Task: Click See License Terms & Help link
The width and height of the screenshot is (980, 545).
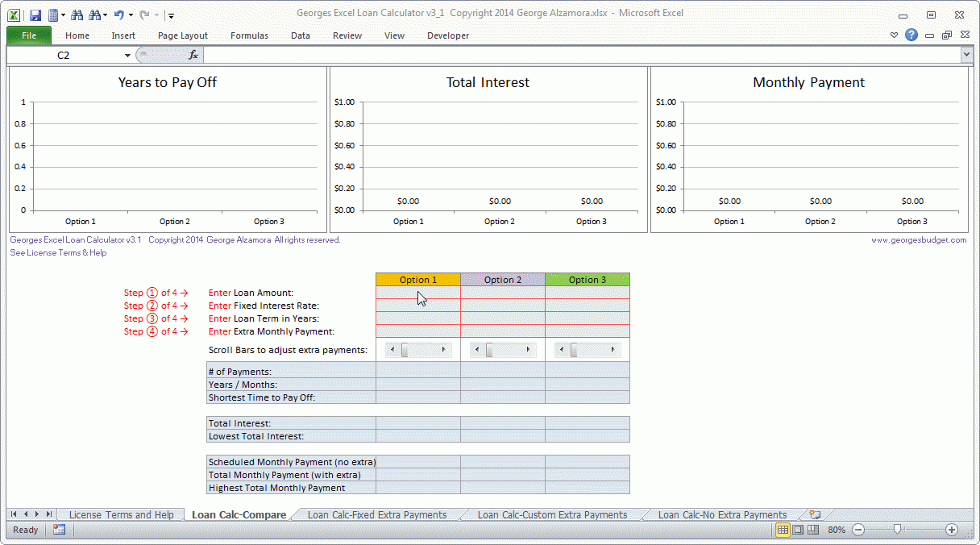Action: click(58, 252)
